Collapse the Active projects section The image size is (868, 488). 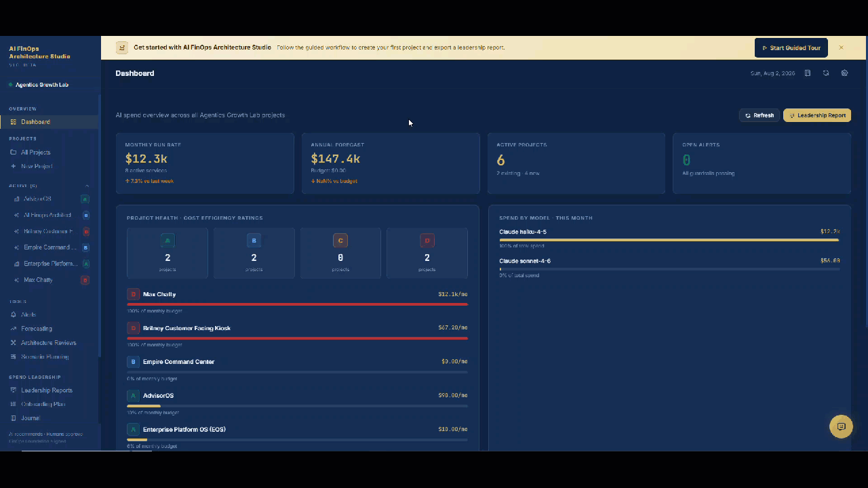87,186
